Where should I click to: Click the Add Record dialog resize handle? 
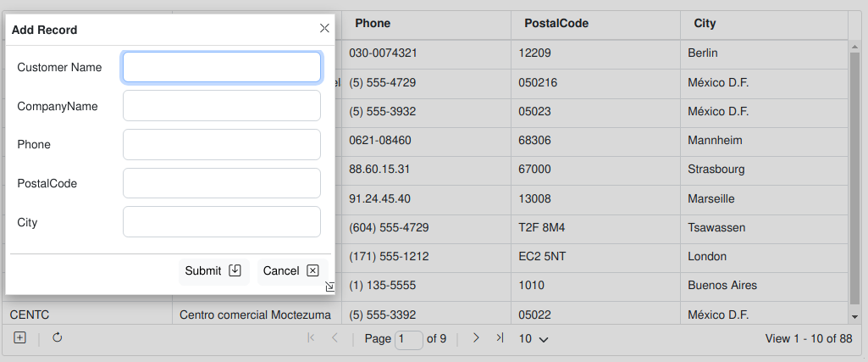pyautogui.click(x=329, y=287)
